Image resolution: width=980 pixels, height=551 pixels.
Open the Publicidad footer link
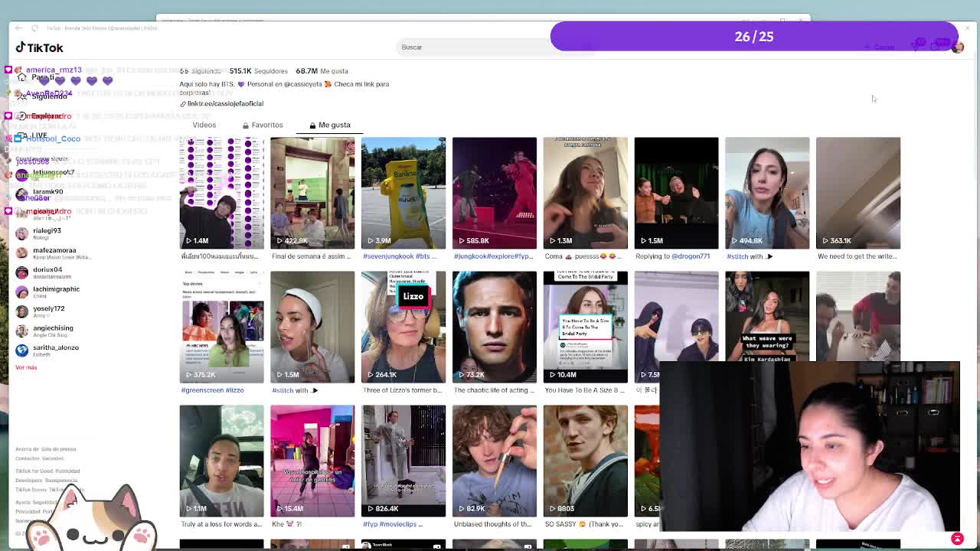67,471
